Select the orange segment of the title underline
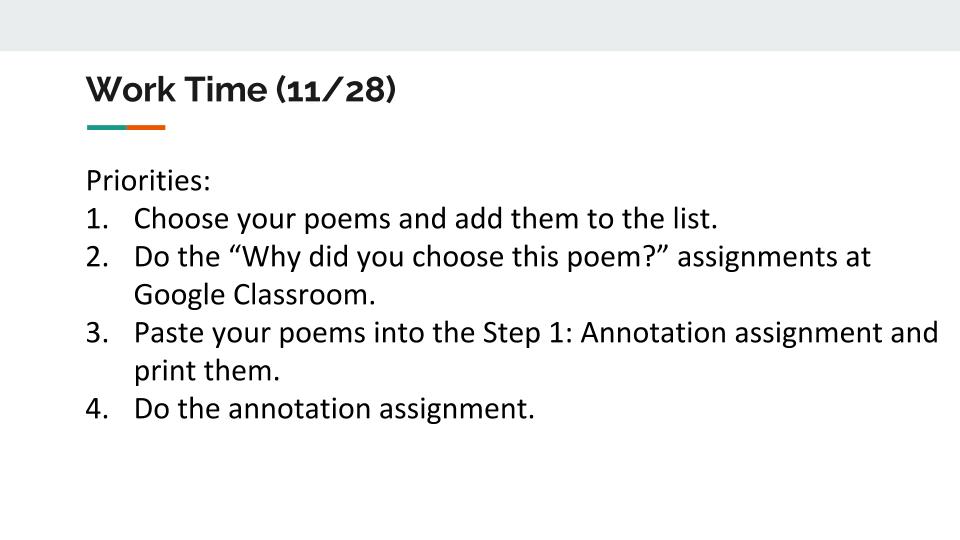Viewport: 960px width, 540px height. click(x=146, y=127)
